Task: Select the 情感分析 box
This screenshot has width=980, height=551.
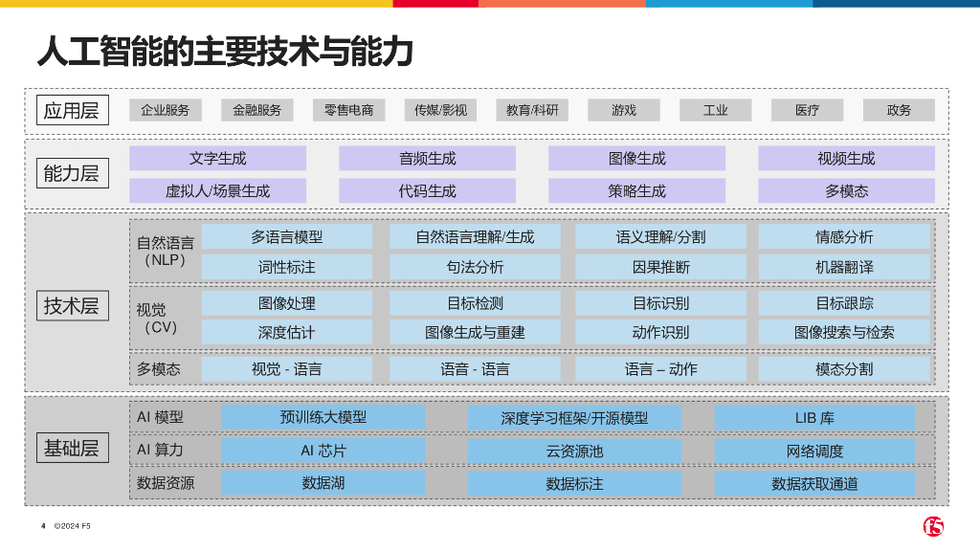Action: click(x=844, y=237)
